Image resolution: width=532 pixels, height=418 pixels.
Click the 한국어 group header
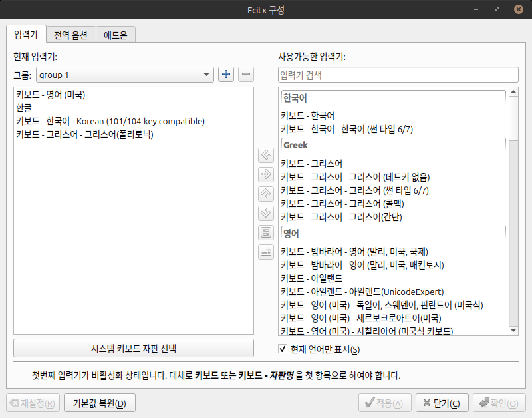(394, 98)
